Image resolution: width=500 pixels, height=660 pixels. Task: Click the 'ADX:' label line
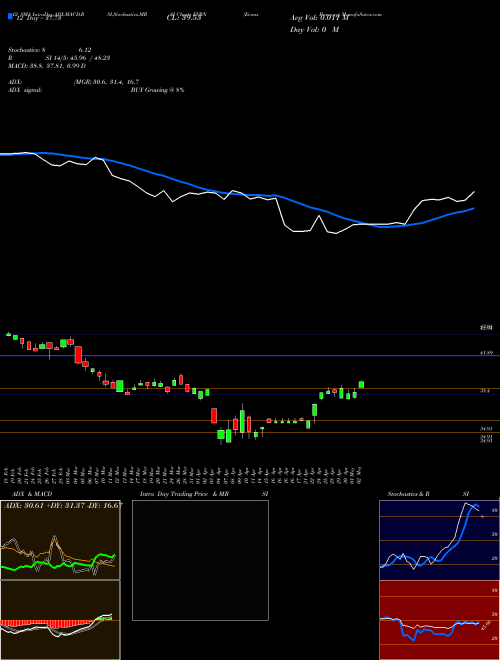(15, 82)
